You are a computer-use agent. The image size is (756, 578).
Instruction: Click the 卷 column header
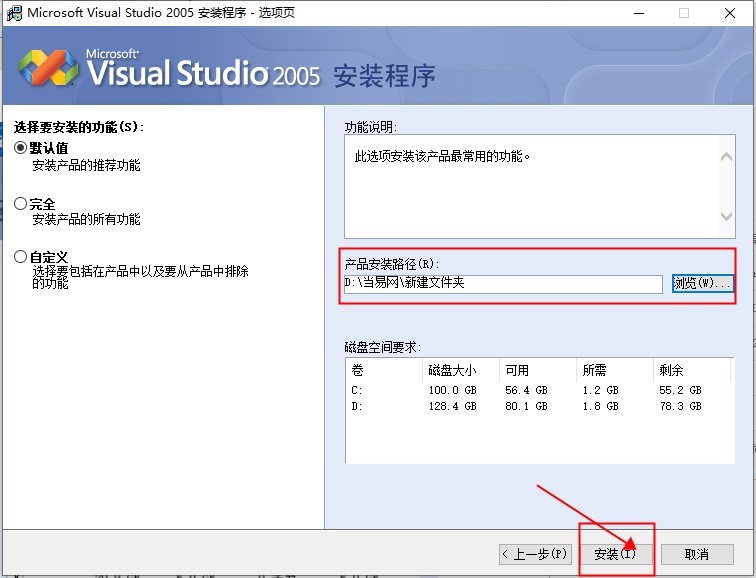383,370
